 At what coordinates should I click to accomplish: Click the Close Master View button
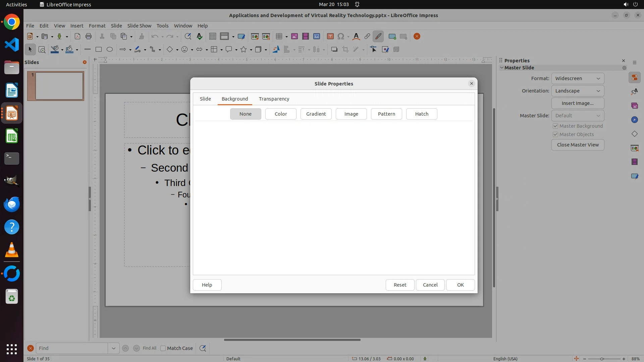[x=578, y=145]
